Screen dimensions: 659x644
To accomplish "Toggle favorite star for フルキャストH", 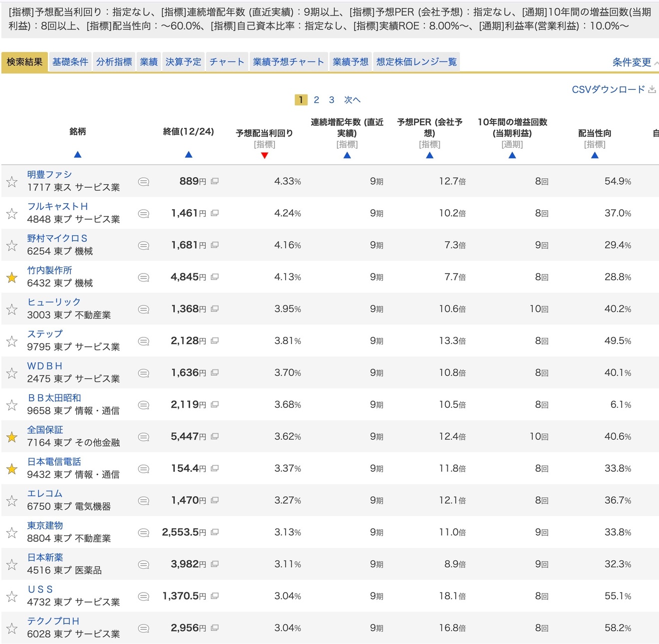I will (12, 214).
